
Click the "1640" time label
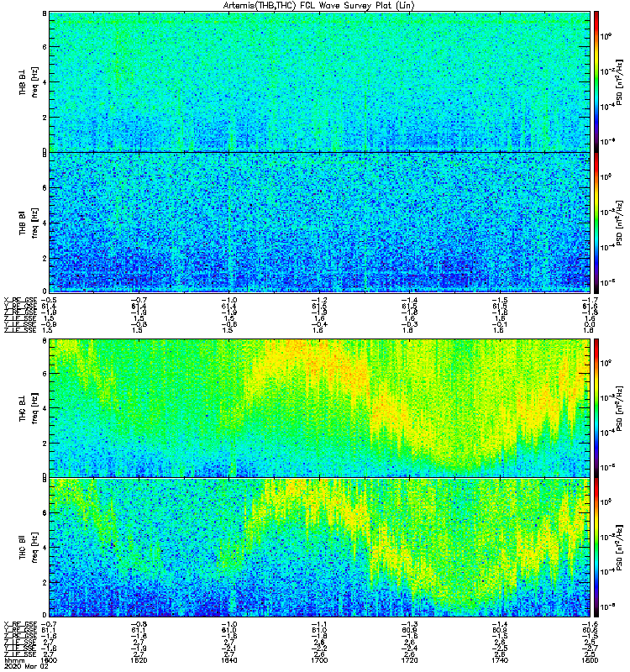click(x=229, y=660)
